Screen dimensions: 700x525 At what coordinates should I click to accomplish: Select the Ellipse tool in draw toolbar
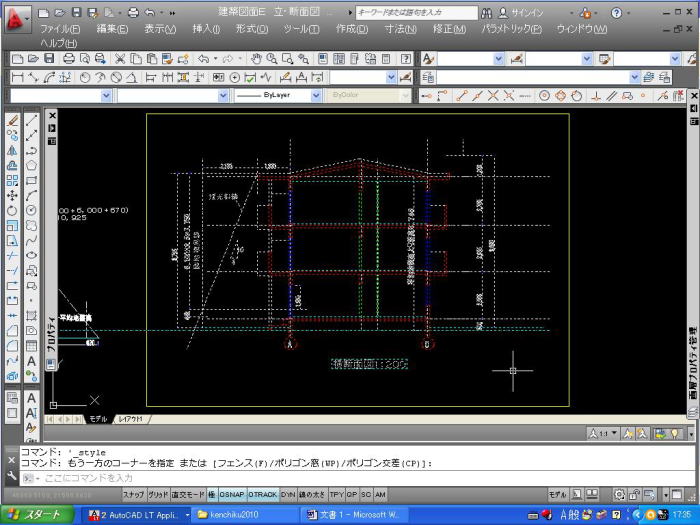[31, 255]
